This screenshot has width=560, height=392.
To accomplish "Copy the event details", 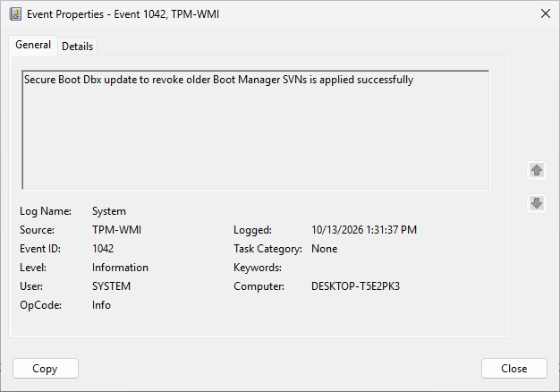I will pyautogui.click(x=46, y=368).
